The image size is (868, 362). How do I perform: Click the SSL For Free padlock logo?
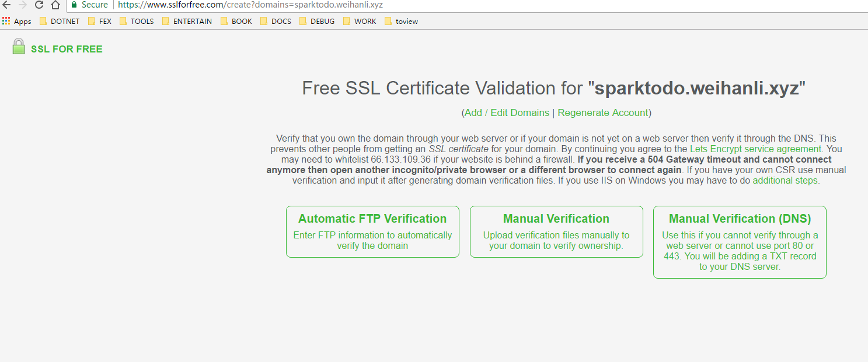coord(19,47)
